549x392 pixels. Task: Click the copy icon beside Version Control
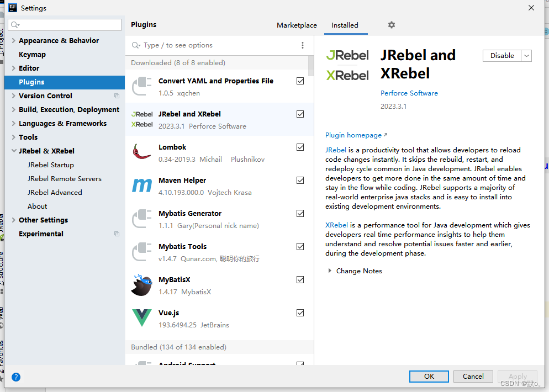click(x=117, y=96)
